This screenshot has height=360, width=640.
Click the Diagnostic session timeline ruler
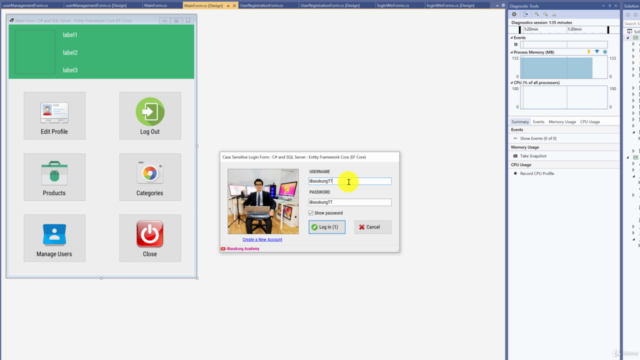[564, 29]
